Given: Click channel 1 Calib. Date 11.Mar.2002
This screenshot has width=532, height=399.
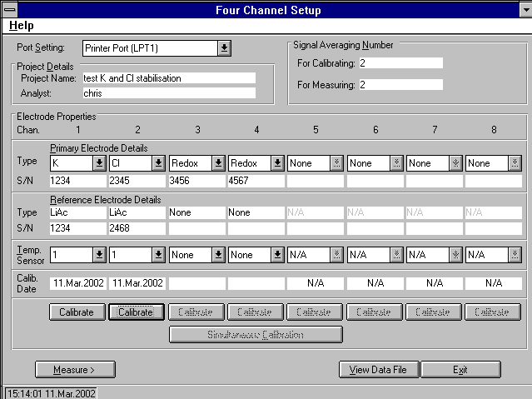Looking at the screenshot, I should click(78, 283).
